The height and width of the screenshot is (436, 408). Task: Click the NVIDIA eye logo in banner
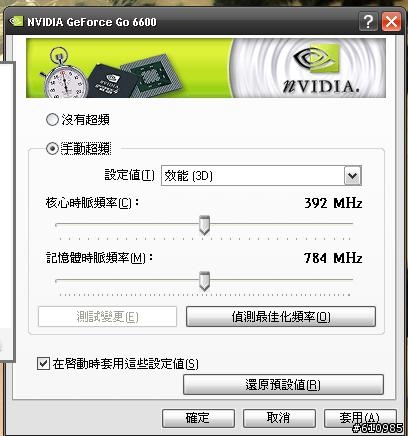(316, 59)
